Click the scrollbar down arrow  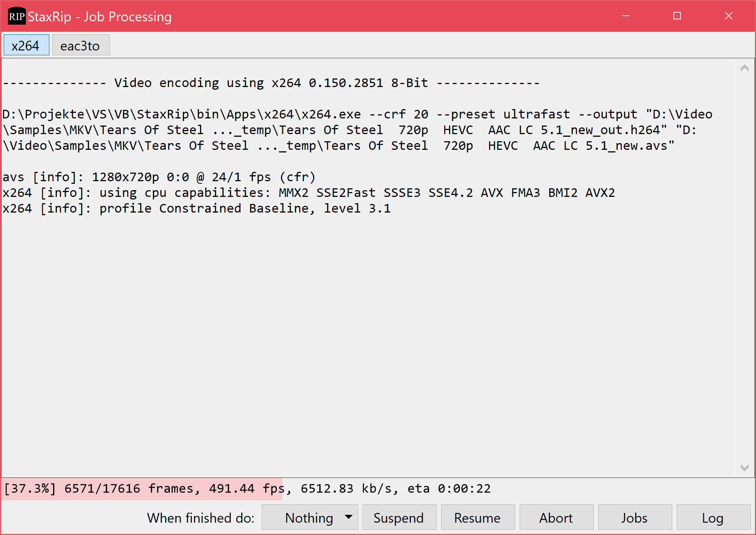point(744,468)
